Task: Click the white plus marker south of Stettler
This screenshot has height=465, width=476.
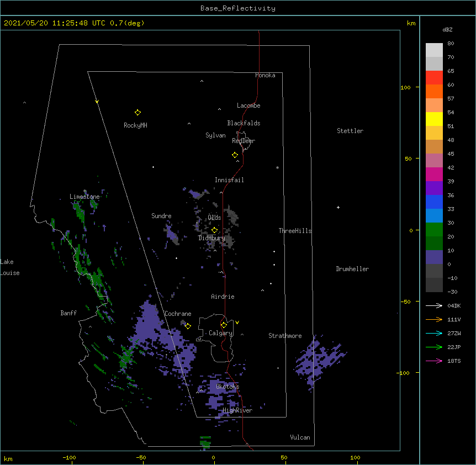Action: coord(338,207)
